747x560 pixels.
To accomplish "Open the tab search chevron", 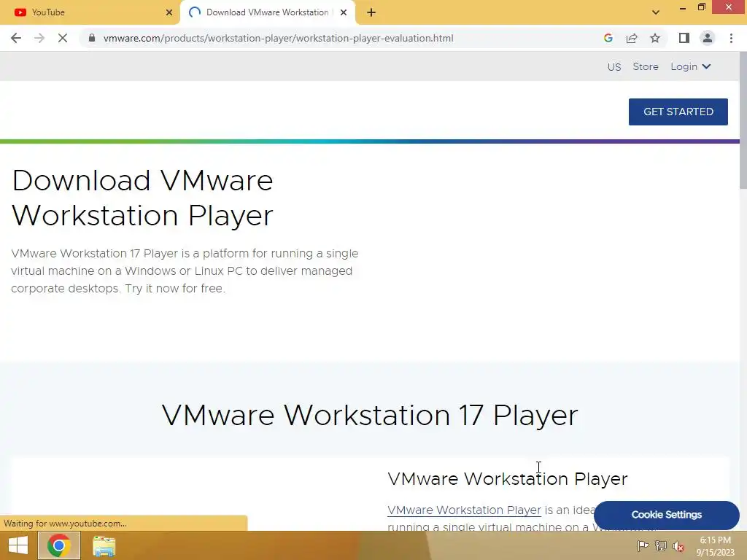I will click(656, 12).
